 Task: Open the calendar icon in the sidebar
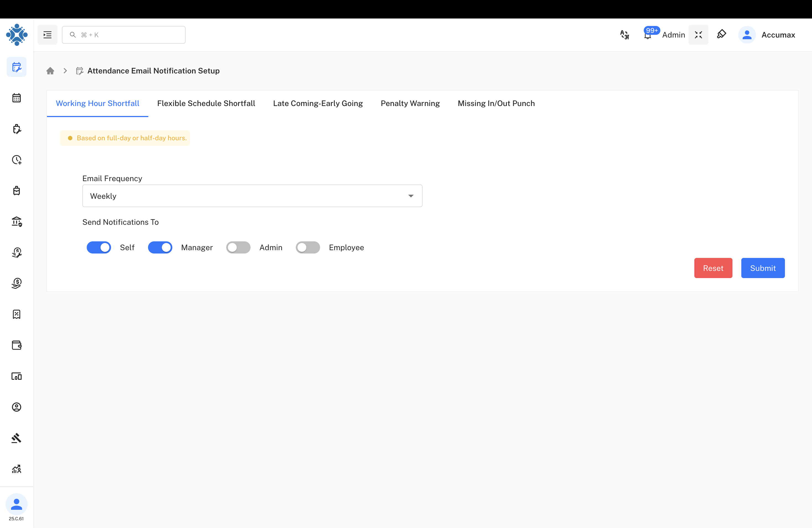pyautogui.click(x=16, y=98)
